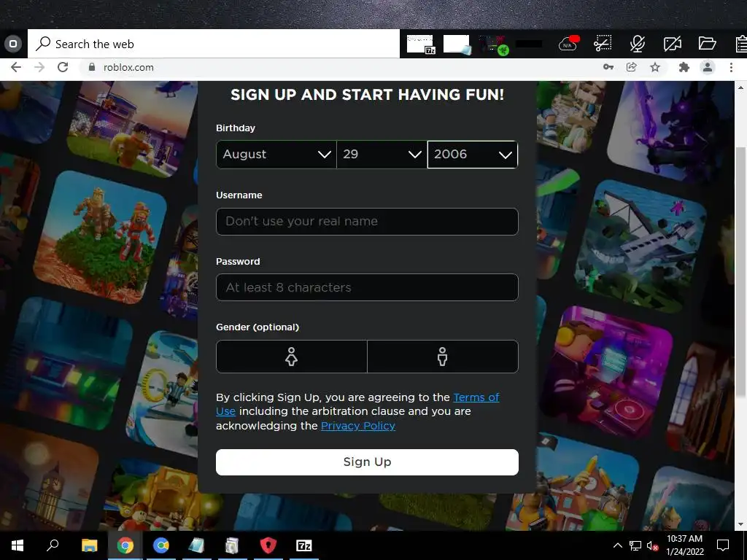Open the second Chrome-like taskbar icon
This screenshot has width=747, height=560.
(161, 545)
